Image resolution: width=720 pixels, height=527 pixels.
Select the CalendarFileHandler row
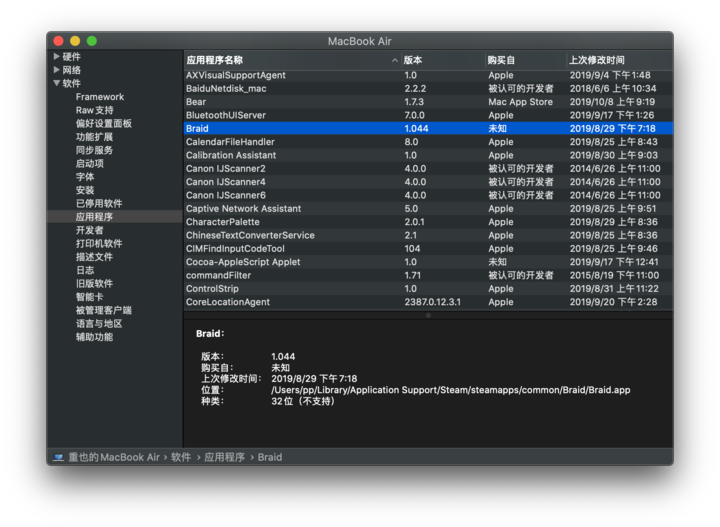coord(428,142)
